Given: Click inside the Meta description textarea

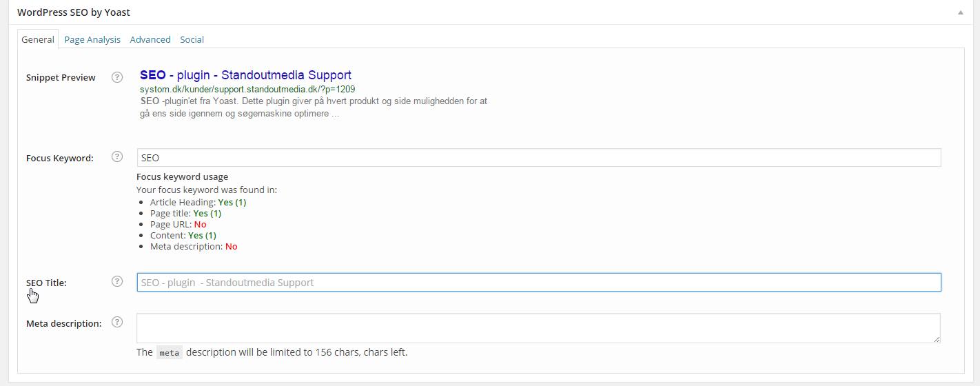Looking at the screenshot, I should [x=539, y=328].
